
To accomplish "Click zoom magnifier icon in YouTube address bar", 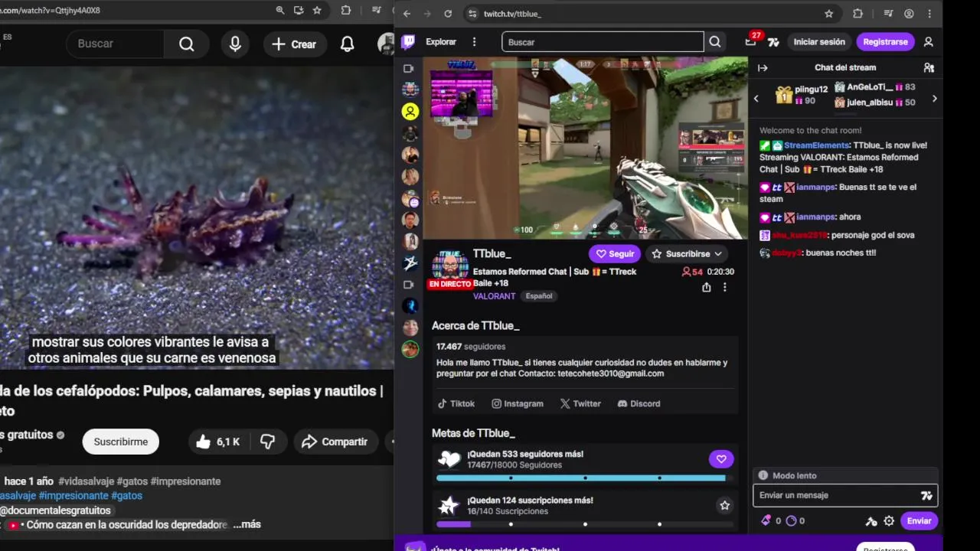I will (x=280, y=10).
